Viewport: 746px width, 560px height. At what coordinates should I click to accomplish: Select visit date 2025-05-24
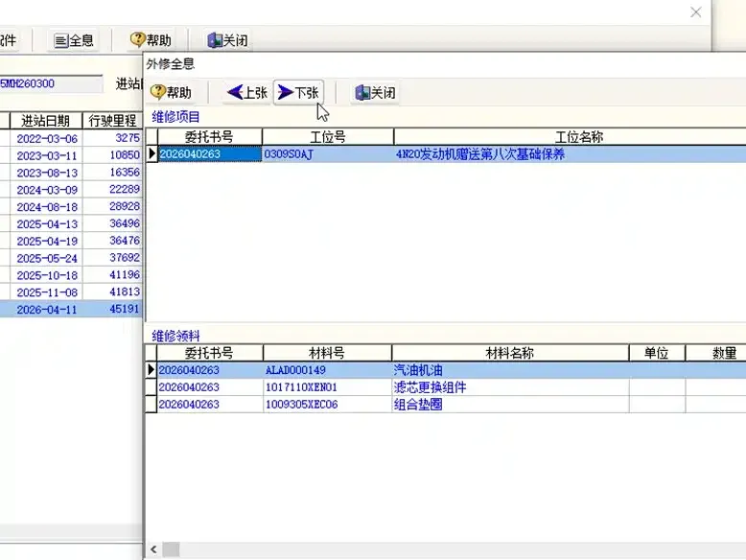pos(47,258)
